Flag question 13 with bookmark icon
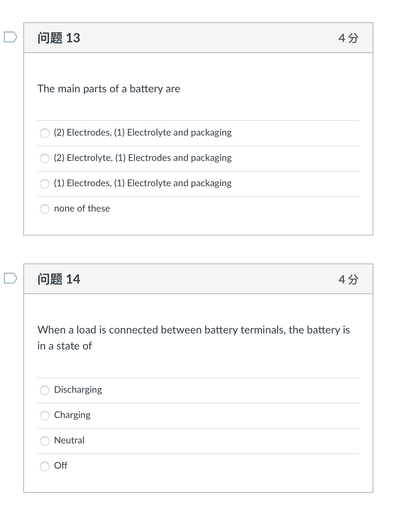This screenshot has height=507, width=420. 10,37
